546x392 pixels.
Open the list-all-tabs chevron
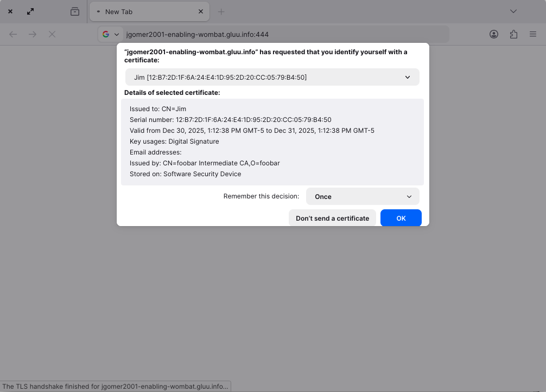pos(512,11)
